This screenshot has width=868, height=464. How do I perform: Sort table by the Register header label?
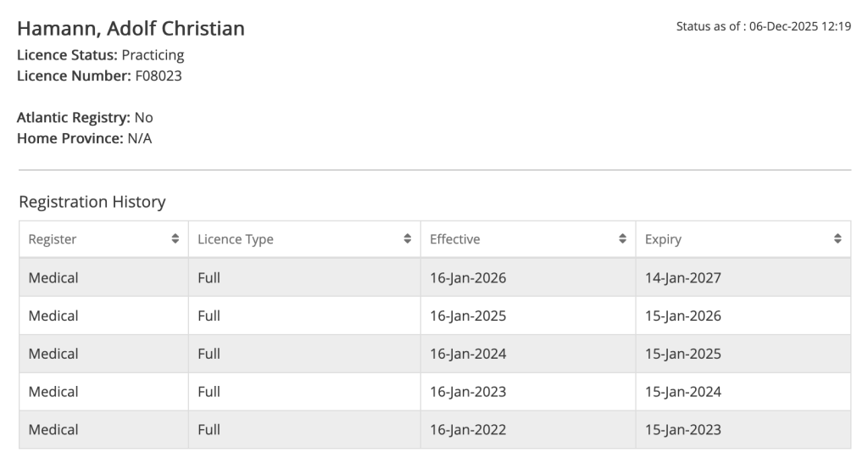coord(53,239)
